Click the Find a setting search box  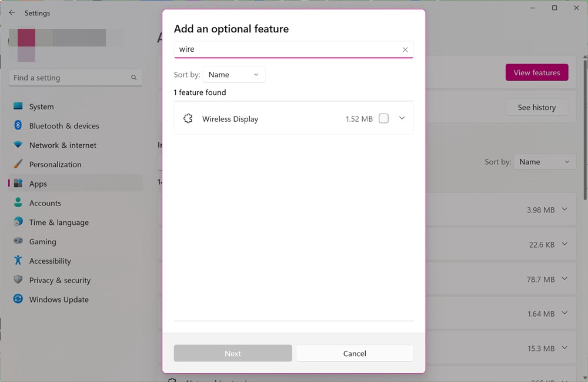click(x=75, y=77)
